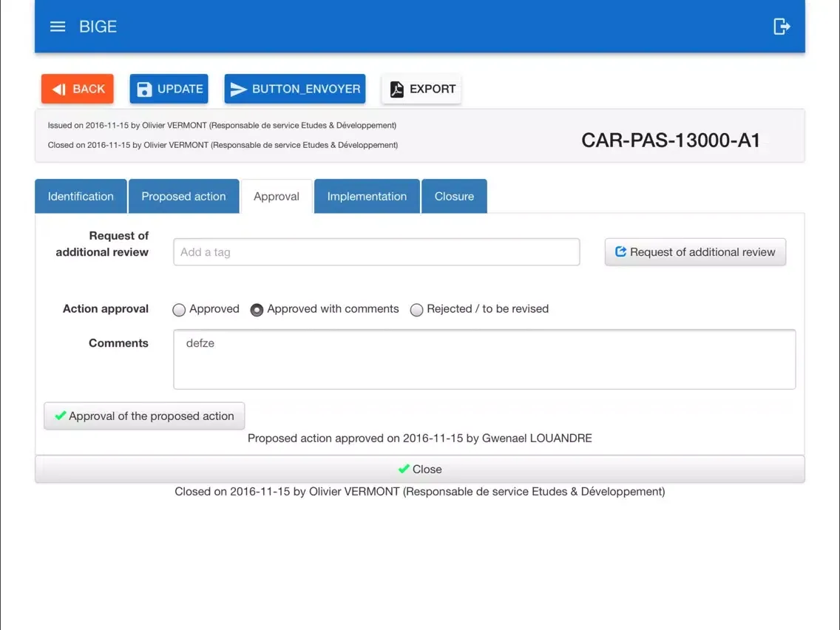Open the Closure tab

(x=454, y=197)
